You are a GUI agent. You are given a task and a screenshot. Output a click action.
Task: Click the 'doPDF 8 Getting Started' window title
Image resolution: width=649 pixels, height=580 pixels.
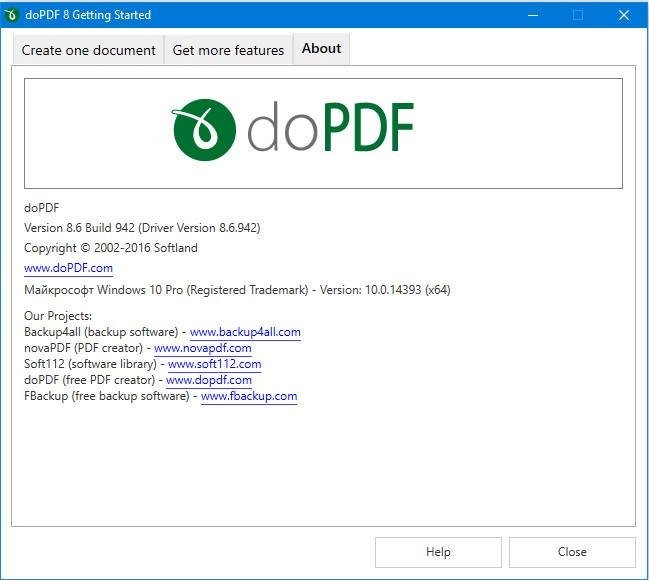(x=88, y=15)
